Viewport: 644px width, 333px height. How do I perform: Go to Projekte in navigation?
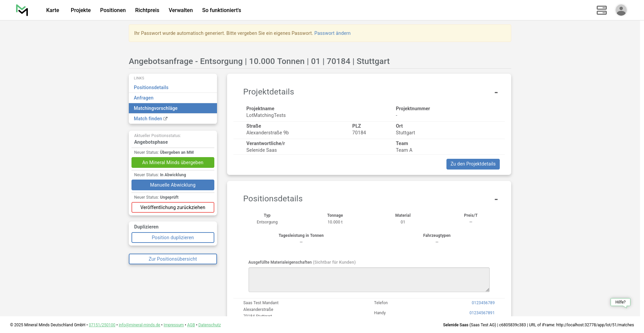(x=80, y=10)
